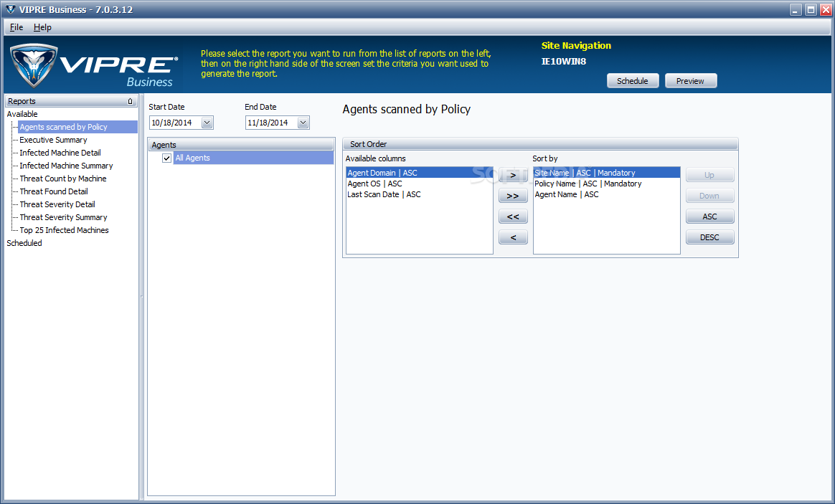Screen dimensions: 835x504
Task: Click the single < move-left button
Action: (x=514, y=237)
